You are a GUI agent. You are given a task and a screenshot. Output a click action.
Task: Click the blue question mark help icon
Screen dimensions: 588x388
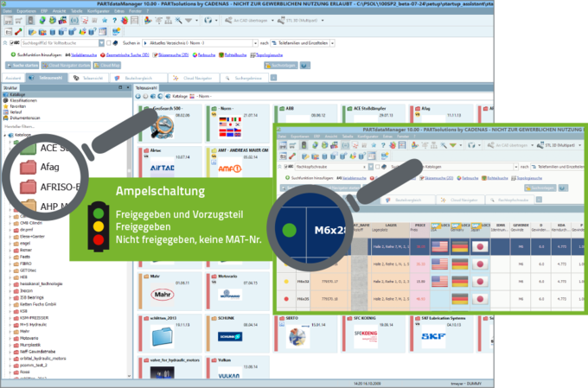pos(114,21)
